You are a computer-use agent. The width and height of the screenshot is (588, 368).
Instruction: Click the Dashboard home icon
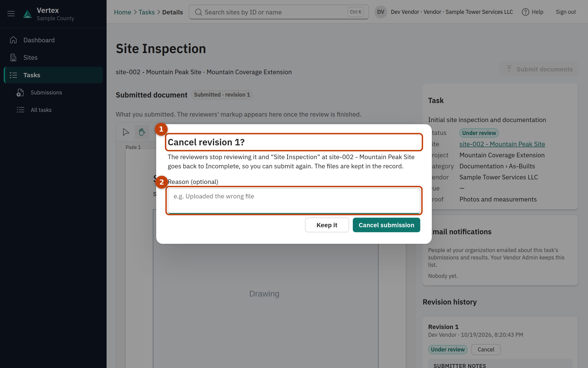coord(13,40)
